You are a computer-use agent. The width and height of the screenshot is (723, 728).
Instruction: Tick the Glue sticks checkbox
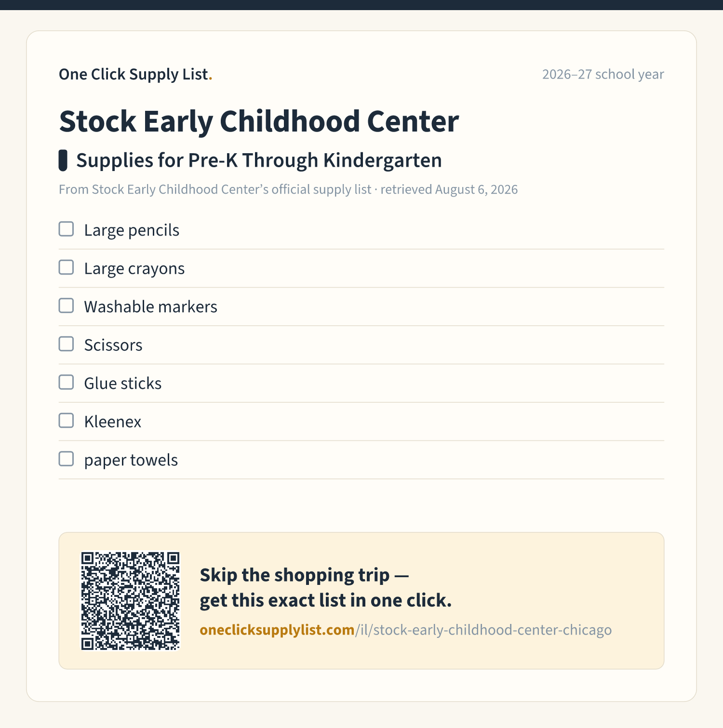pyautogui.click(x=66, y=383)
